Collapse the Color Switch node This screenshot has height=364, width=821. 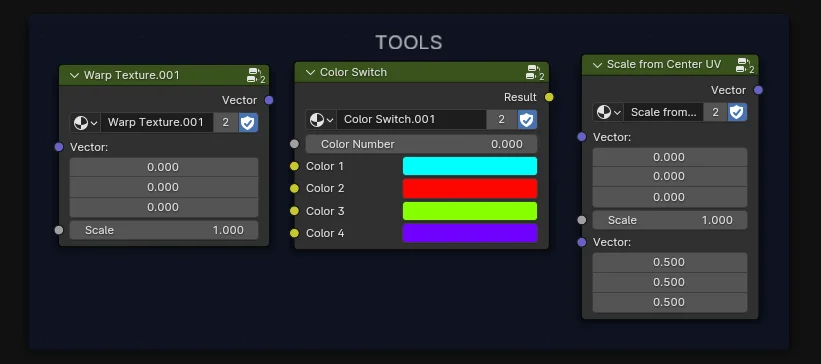point(310,72)
